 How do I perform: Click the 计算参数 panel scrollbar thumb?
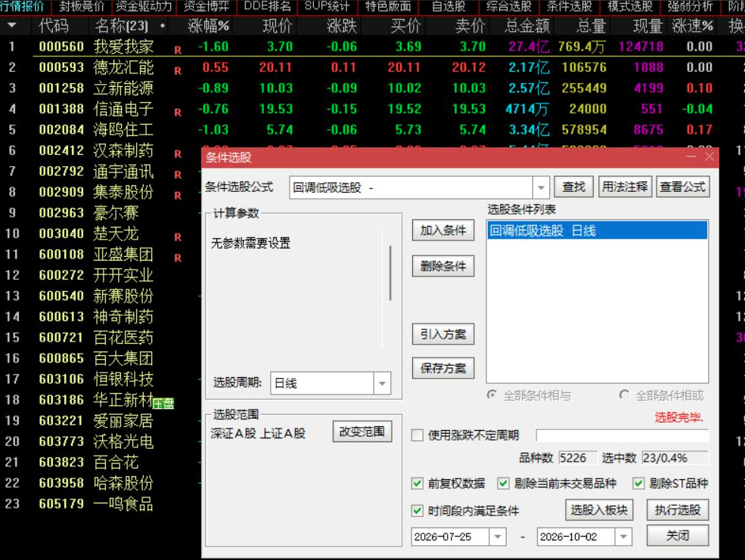coord(390,273)
